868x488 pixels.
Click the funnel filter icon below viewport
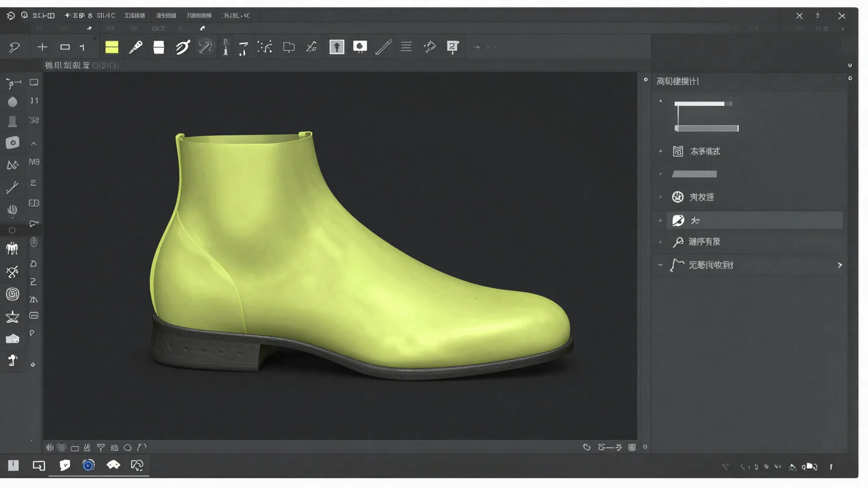101,447
